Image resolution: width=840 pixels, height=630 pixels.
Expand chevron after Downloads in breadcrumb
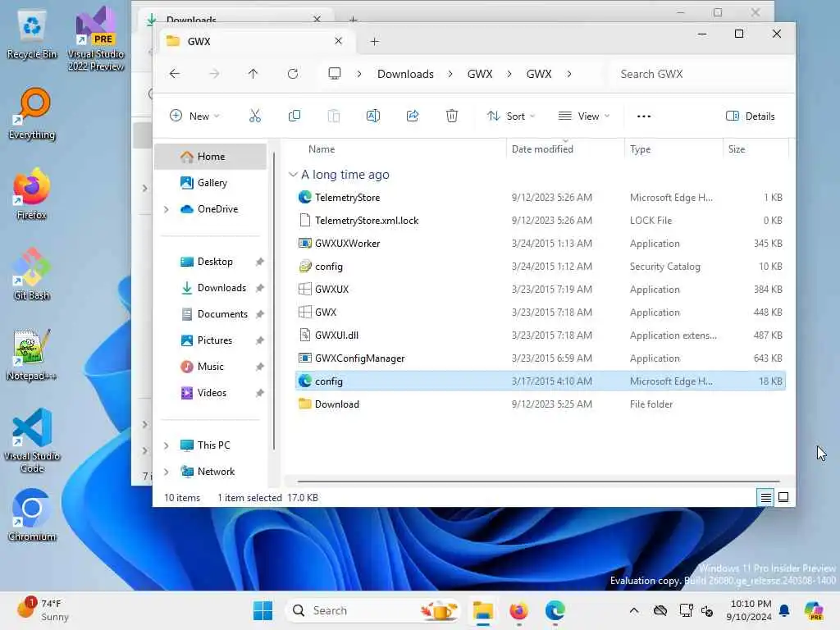[x=450, y=74]
